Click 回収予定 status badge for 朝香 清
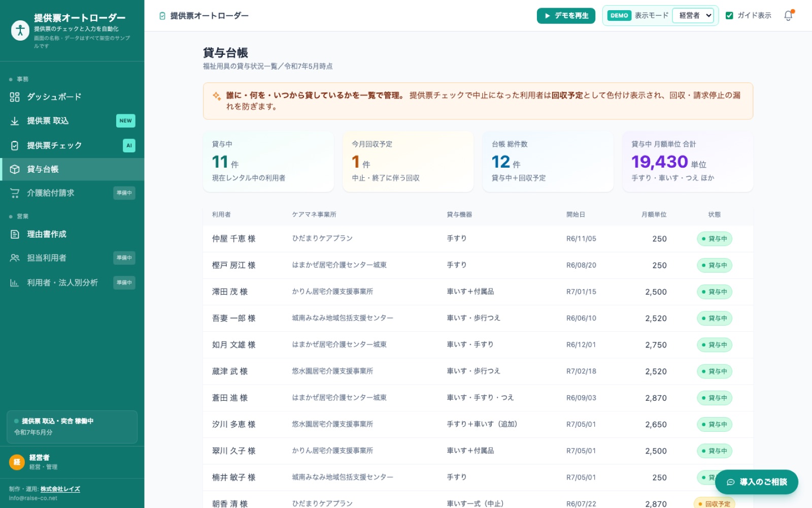Viewport: 812px width, 508px height. [714, 504]
